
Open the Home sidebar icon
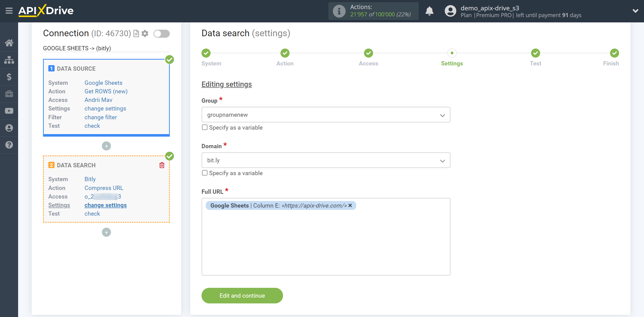[9, 43]
